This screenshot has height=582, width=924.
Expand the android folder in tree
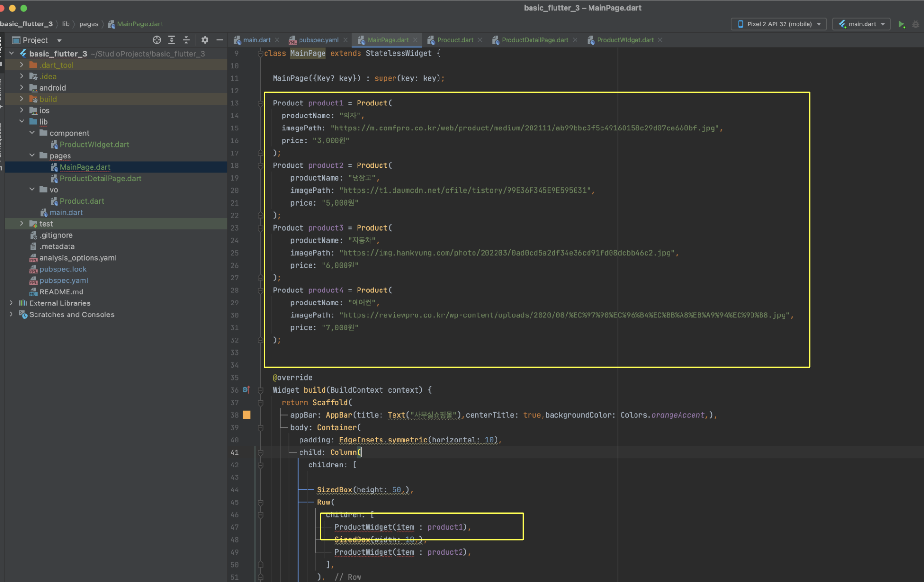[22, 88]
